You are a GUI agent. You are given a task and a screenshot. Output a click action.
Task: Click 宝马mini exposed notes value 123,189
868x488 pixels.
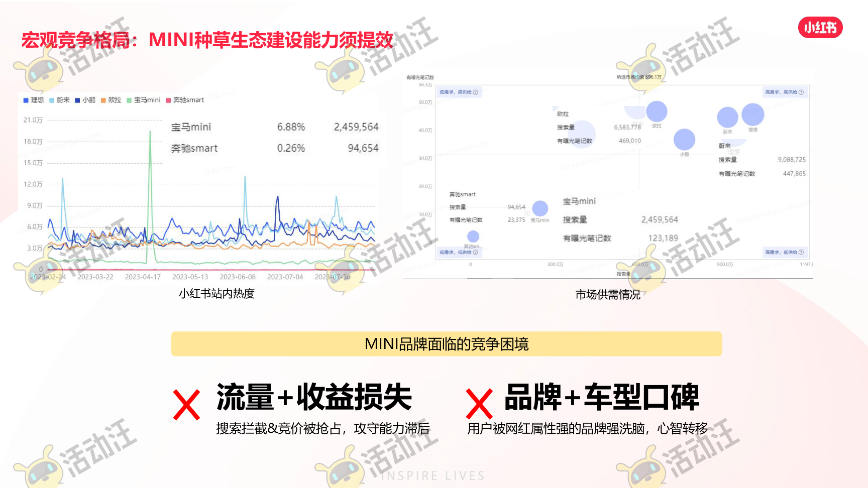pos(663,238)
